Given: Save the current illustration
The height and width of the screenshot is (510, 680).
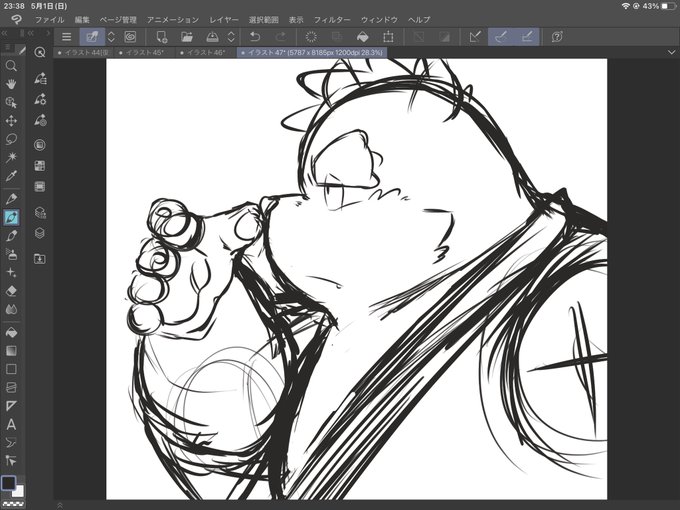Looking at the screenshot, I should (212, 37).
